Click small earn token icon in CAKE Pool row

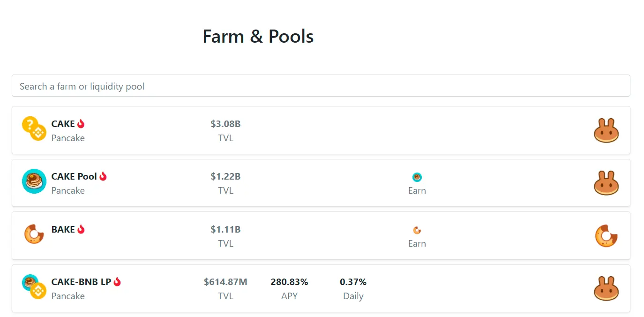click(417, 177)
